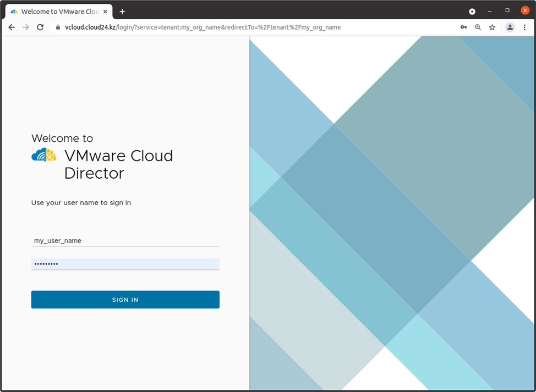Open the Chrome profile avatar

click(510, 27)
